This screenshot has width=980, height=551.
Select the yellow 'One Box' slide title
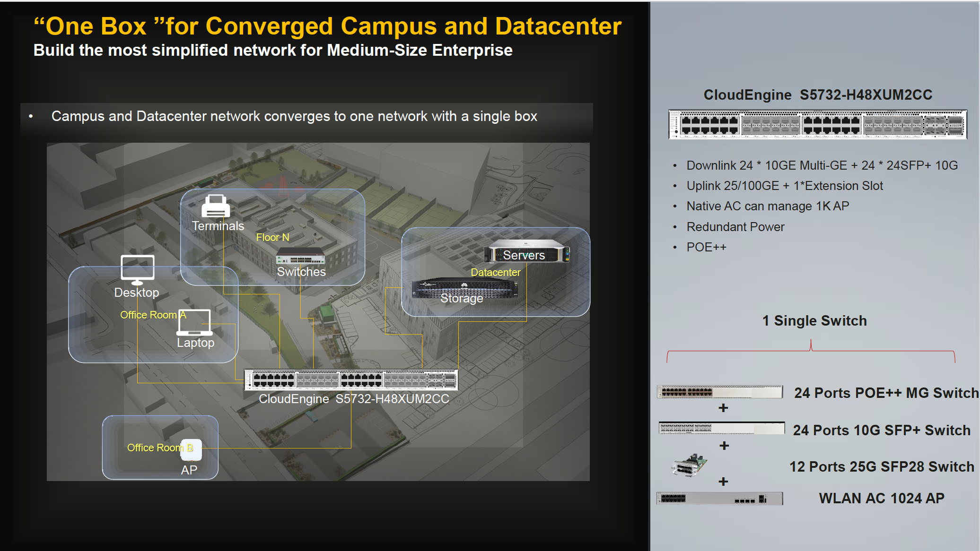327,26
